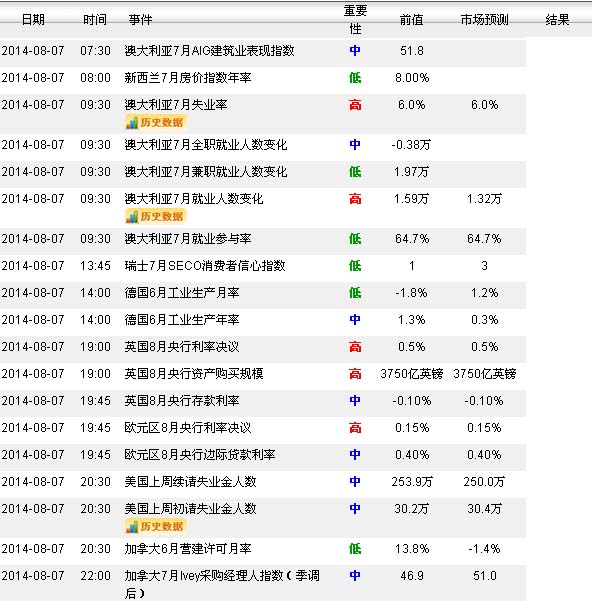Click previous value 1.97万
The width and height of the screenshot is (592, 601).
pyautogui.click(x=412, y=172)
